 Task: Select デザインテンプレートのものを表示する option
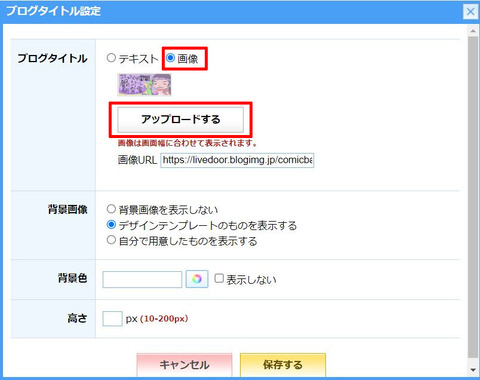pyautogui.click(x=111, y=225)
